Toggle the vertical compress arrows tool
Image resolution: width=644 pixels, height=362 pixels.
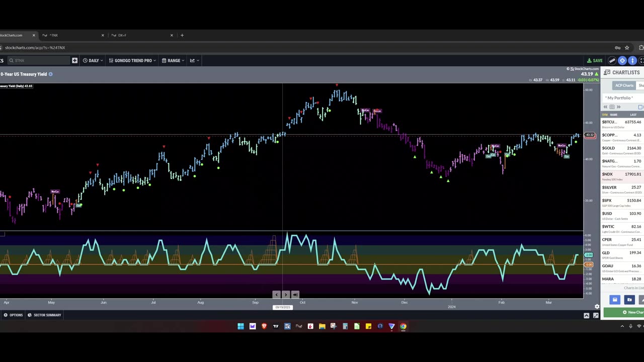point(632,60)
